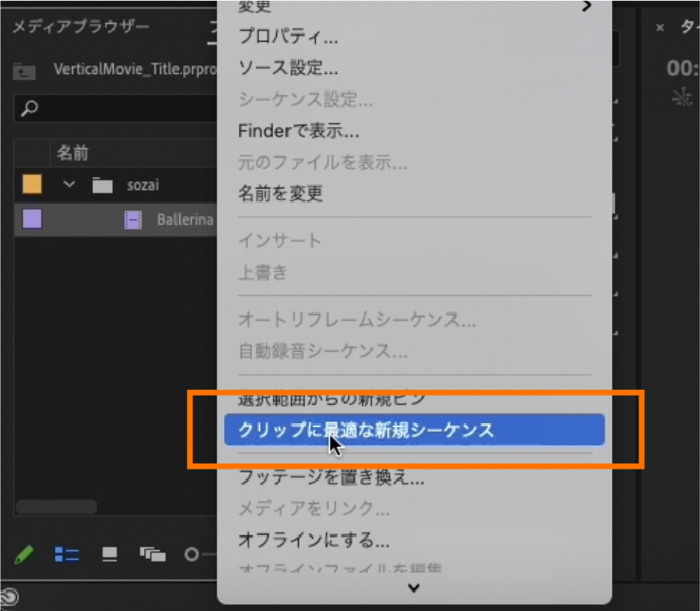Select the sozai folder icon
The image size is (700, 611).
click(x=102, y=185)
